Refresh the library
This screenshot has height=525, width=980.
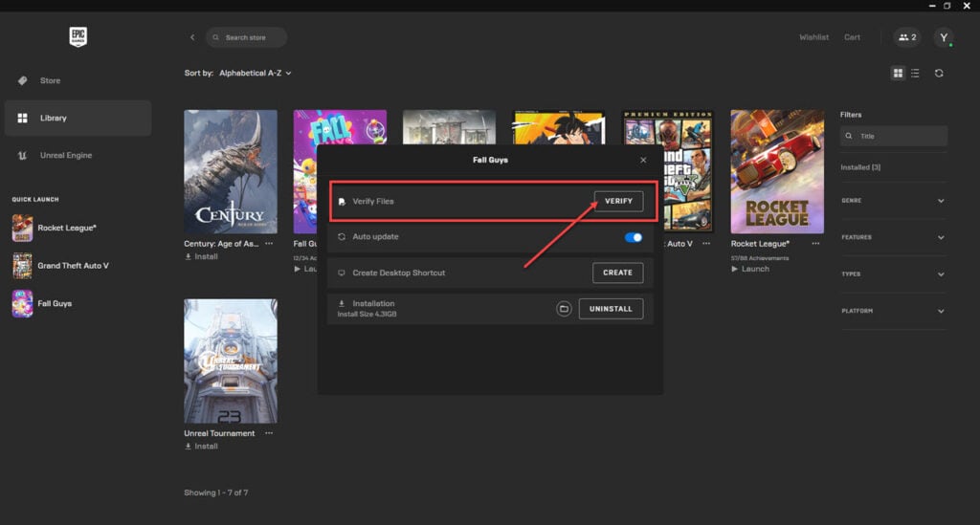(939, 73)
